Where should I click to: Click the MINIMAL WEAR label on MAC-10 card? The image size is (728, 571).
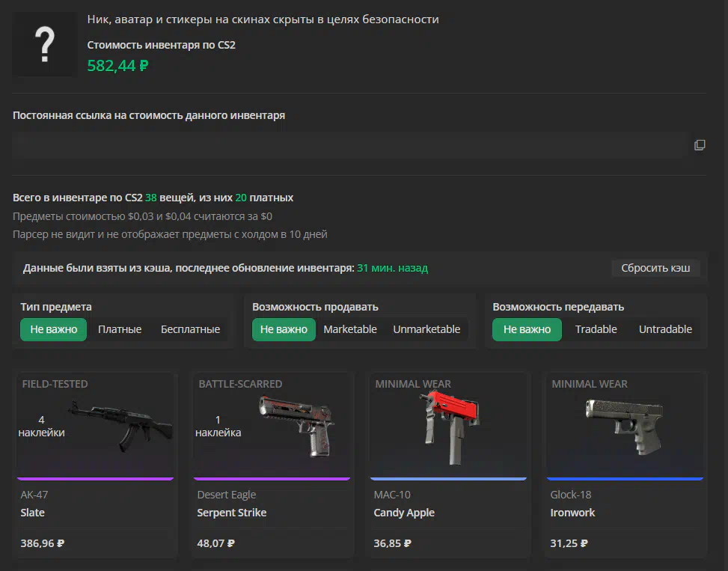click(413, 384)
